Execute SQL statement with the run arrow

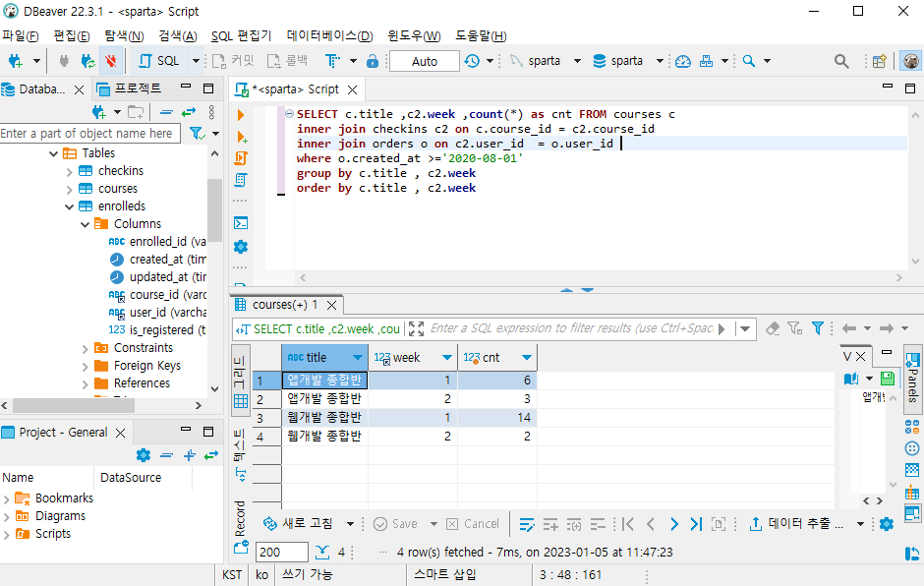(x=241, y=115)
